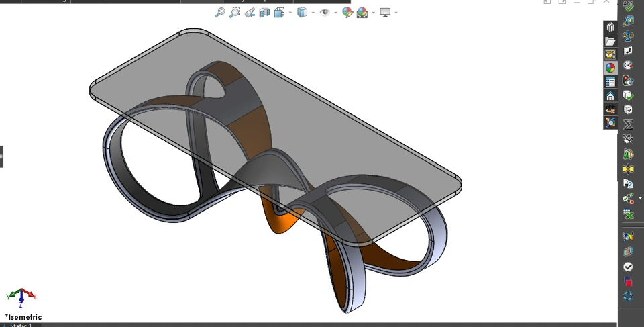Switch to the Static 1 study tab
The image size is (644, 327).
click(x=21, y=325)
